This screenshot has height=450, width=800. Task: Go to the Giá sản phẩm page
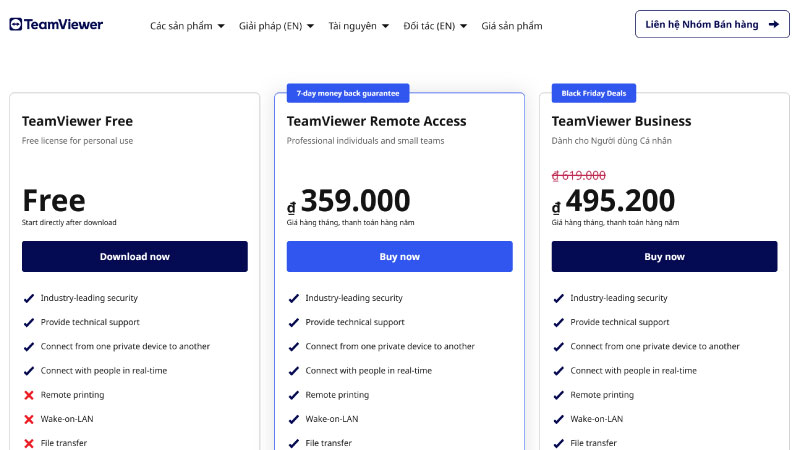(511, 26)
